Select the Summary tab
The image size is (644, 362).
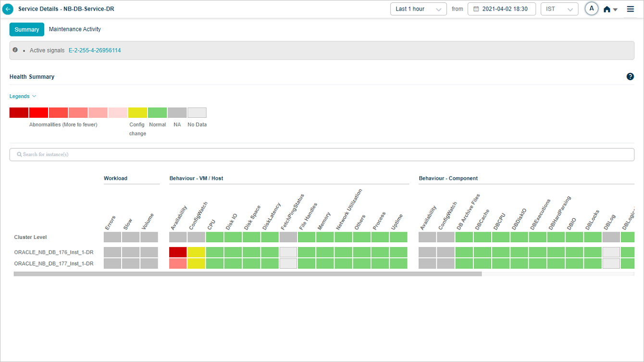pos(27,30)
